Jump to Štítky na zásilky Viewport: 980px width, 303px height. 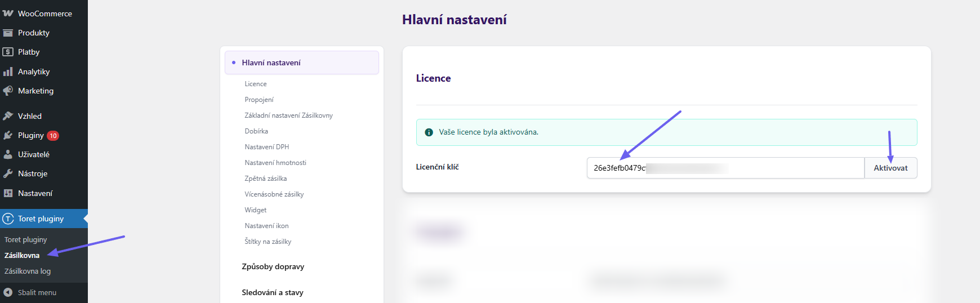268,242
